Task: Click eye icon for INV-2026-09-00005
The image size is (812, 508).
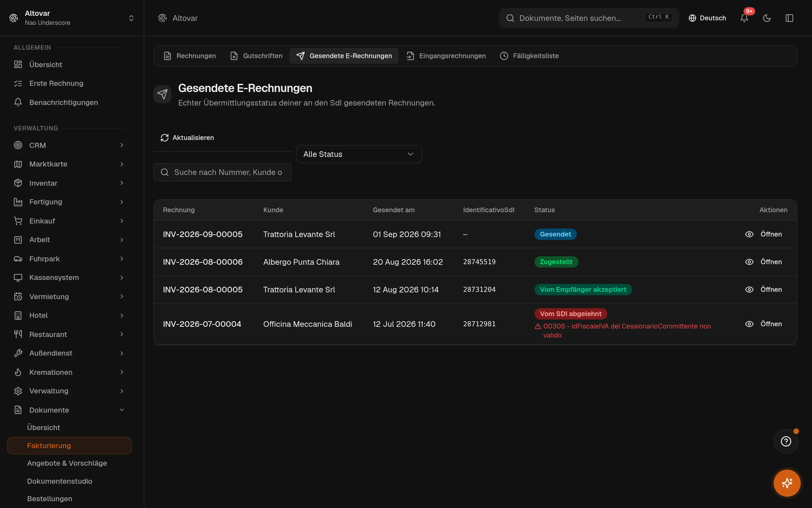Action: click(x=749, y=234)
